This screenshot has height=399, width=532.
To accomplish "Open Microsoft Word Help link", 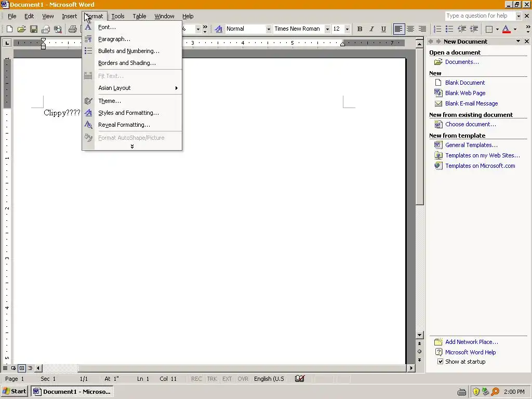I will (470, 352).
